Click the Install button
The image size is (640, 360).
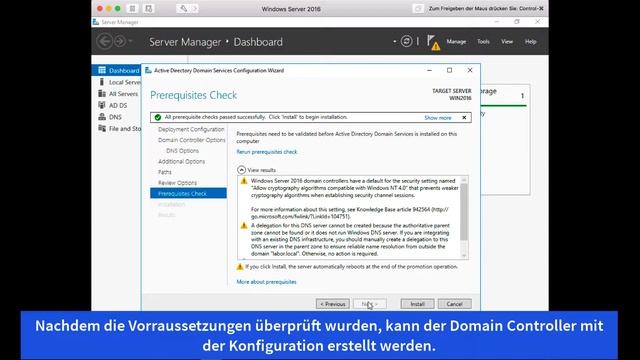[417, 304]
